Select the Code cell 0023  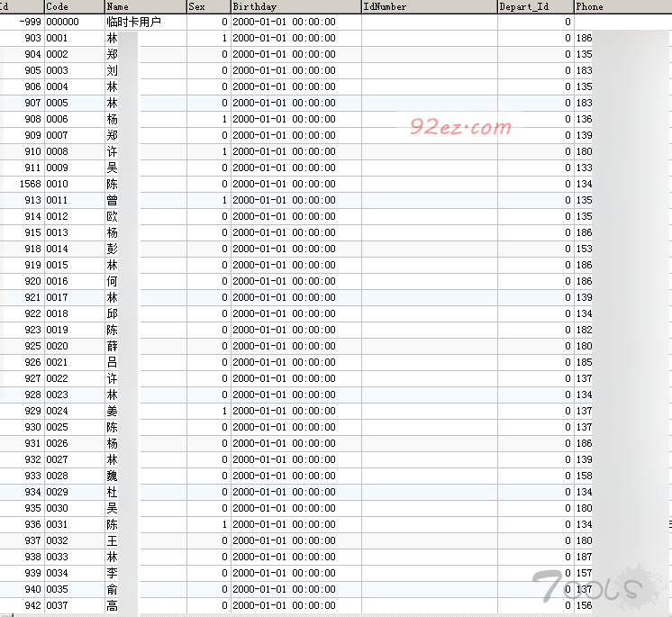75,395
